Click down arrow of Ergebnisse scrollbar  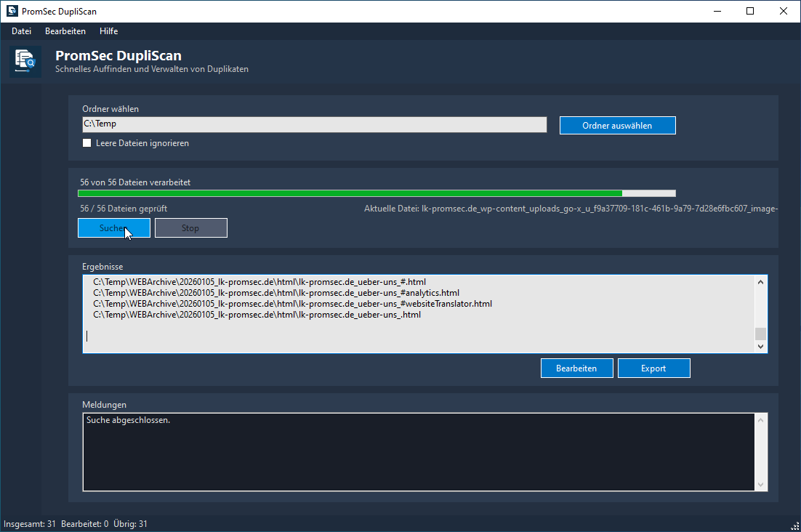[x=760, y=346]
